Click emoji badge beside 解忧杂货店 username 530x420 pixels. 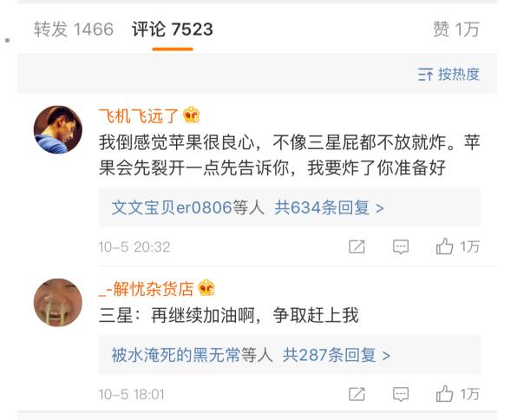pos(206,288)
